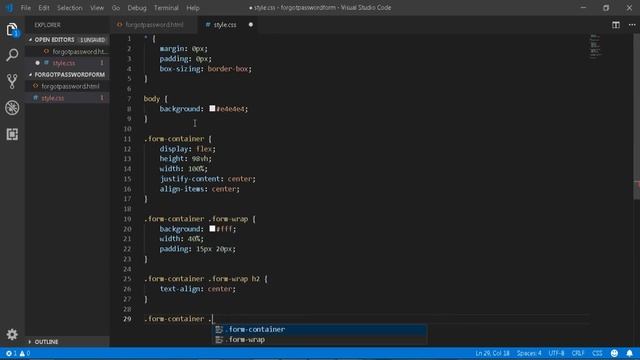Minimize the VS Code window
The image size is (640, 360).
[x=583, y=8]
